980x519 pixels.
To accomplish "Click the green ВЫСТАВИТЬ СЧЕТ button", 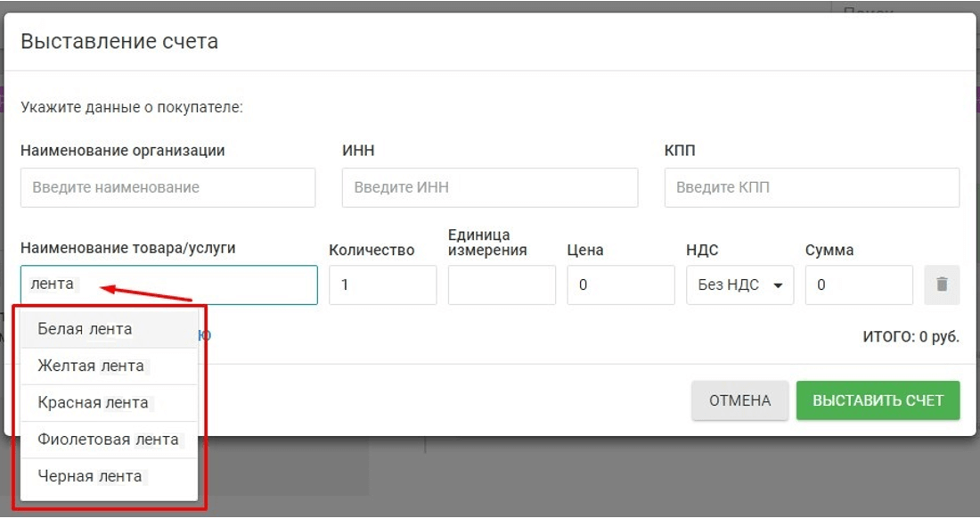I will tap(878, 400).
